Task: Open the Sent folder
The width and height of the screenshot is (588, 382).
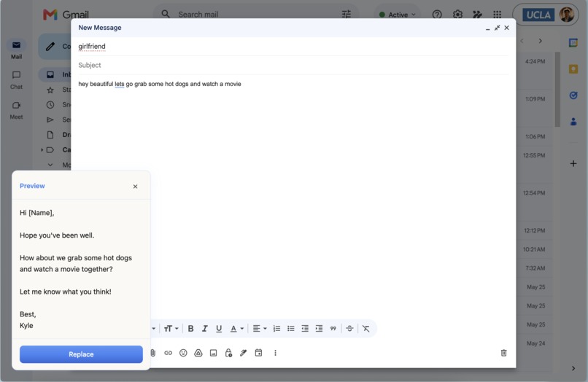Action: tap(56, 120)
